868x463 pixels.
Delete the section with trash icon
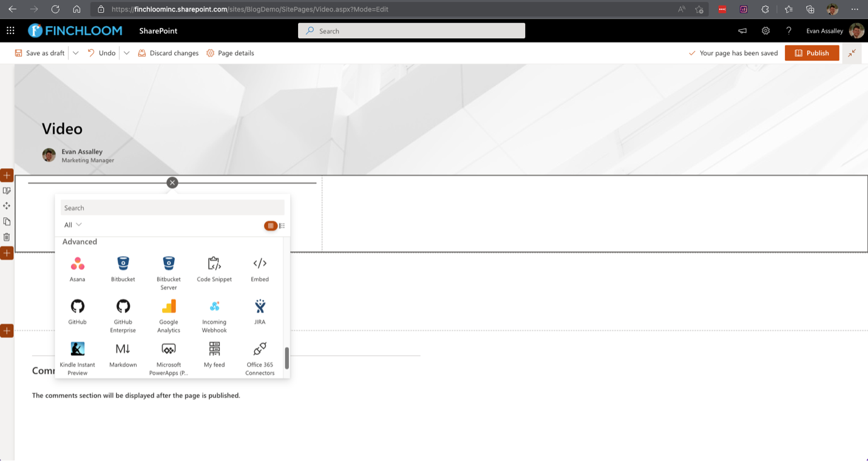[7, 237]
